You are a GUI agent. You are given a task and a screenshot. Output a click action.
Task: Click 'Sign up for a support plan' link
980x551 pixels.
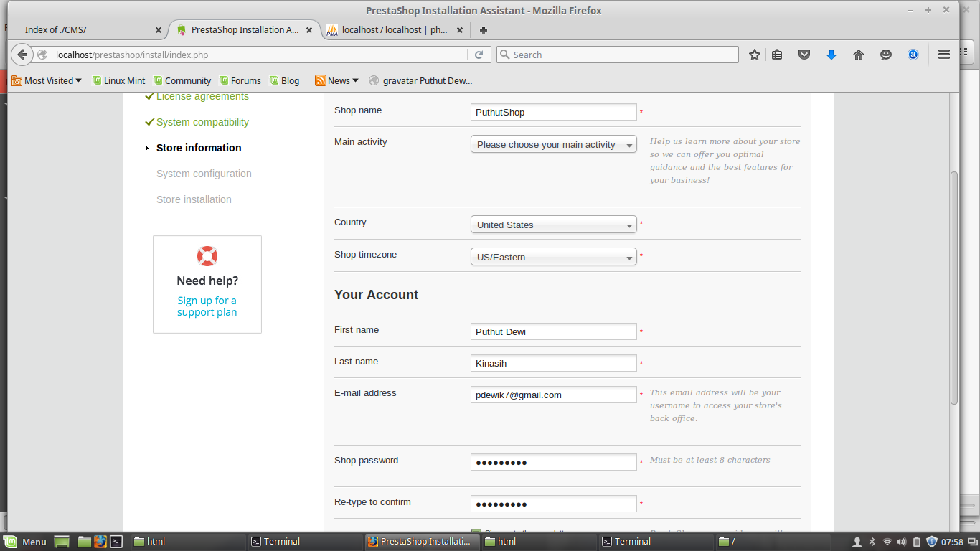coord(207,306)
